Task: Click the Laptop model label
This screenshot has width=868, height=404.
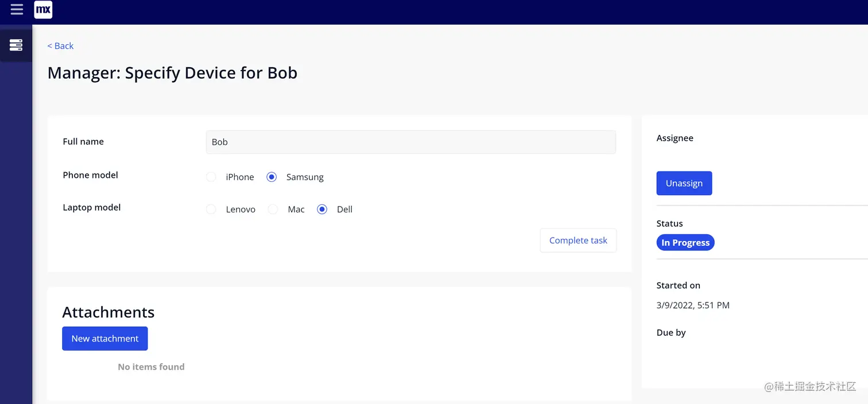Action: [92, 207]
